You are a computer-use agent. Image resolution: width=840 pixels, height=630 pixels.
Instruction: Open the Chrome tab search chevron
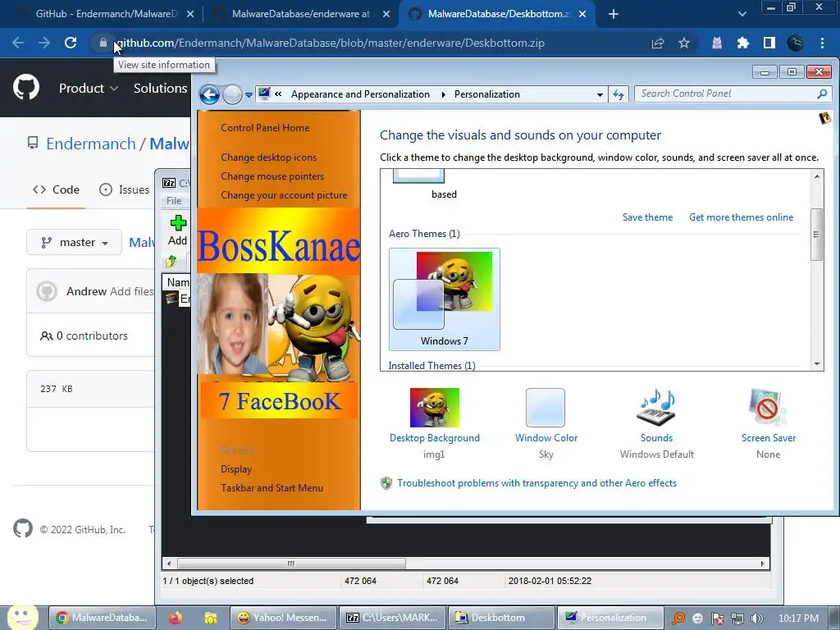point(742,14)
